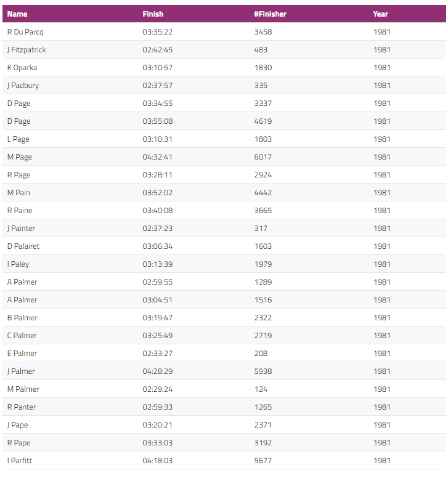Click the name R Du Parcq
Image resolution: width=448 pixels, height=478 pixels.
click(25, 31)
